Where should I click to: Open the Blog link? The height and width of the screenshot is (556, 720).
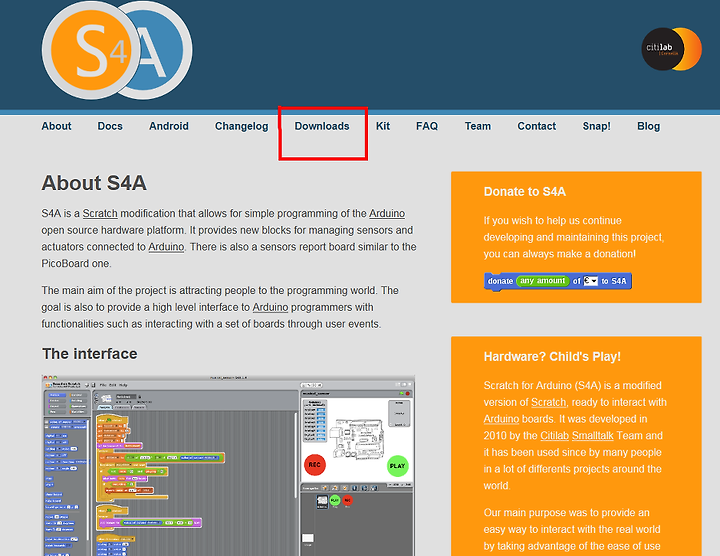(x=648, y=126)
